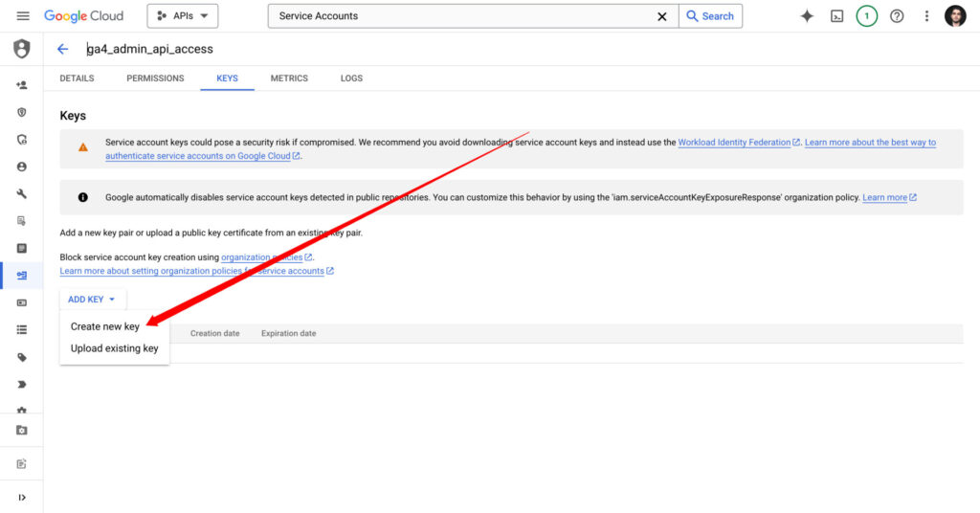Screen dimensions: 980x513
Task: Open the main navigation hamburger menu
Action: pyautogui.click(x=23, y=16)
